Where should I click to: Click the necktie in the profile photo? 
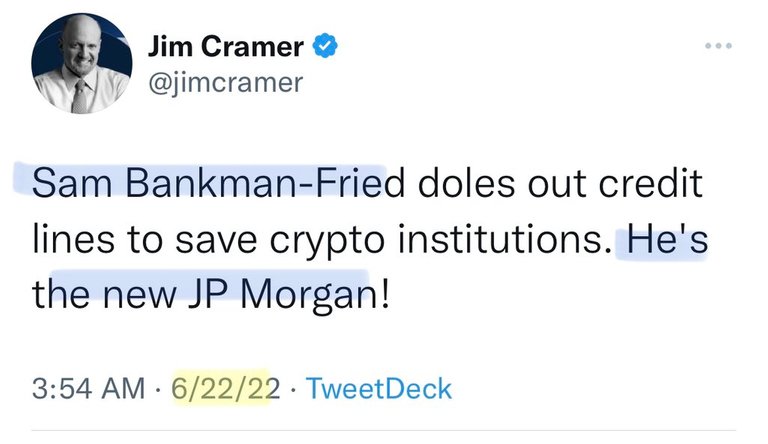tap(80, 96)
